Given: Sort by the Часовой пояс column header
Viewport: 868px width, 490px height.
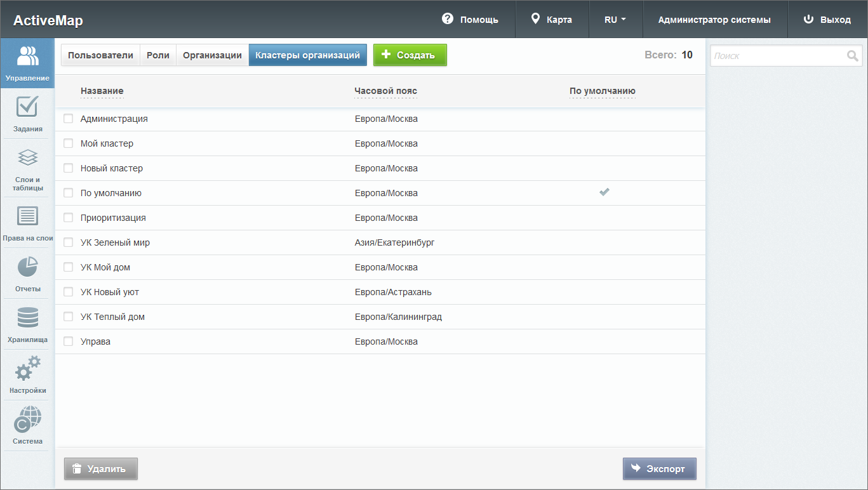Looking at the screenshot, I should click(385, 91).
